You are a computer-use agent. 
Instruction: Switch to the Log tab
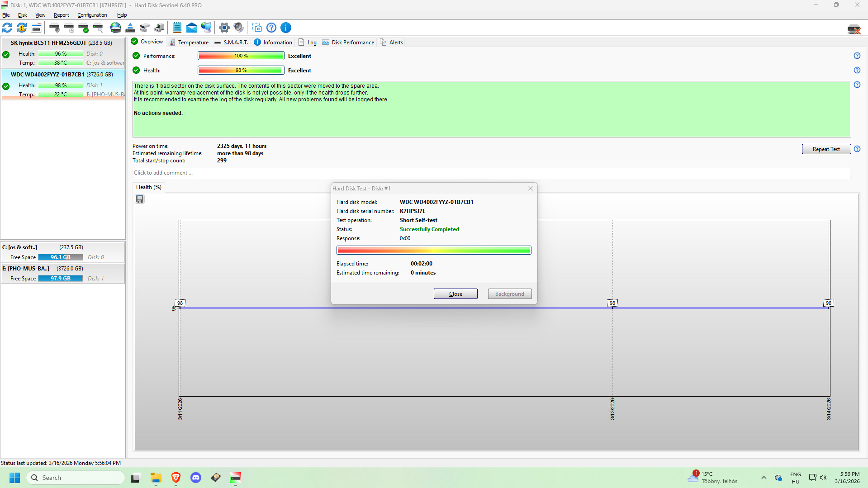click(308, 42)
